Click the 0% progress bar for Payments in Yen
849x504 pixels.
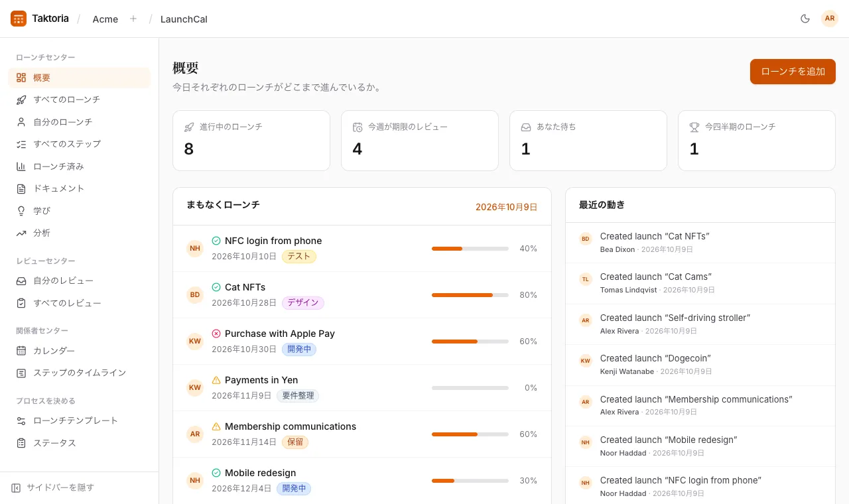click(470, 388)
